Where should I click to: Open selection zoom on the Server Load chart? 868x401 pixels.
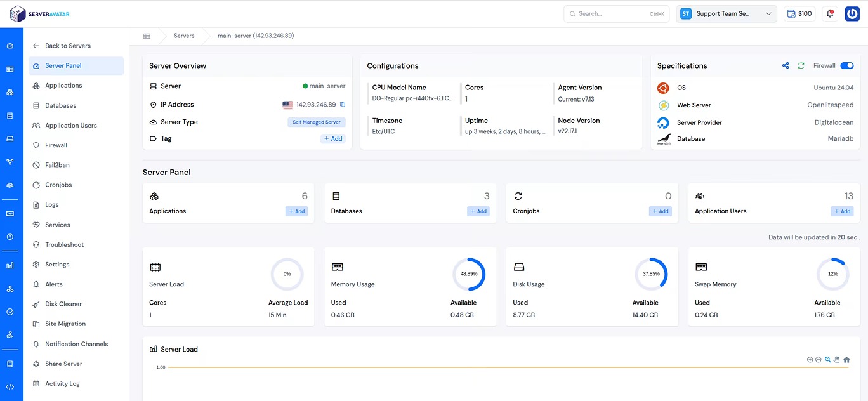click(x=827, y=359)
